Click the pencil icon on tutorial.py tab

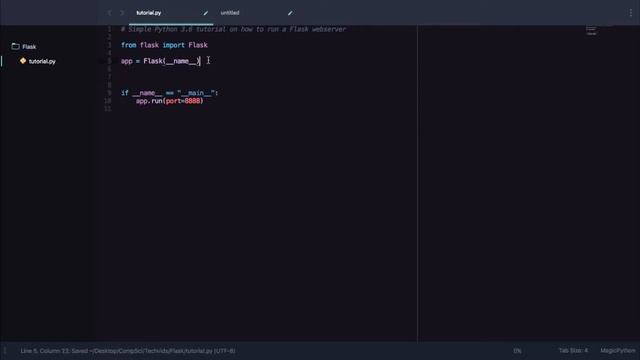[206, 13]
